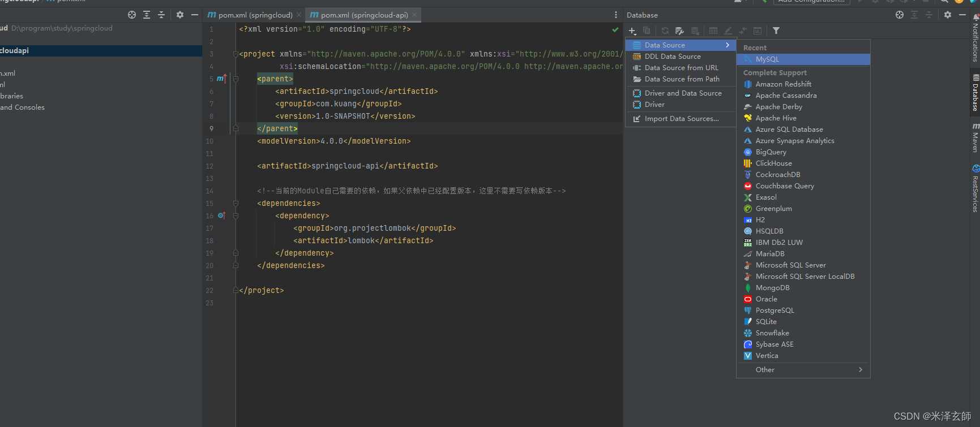Select DDL Data Source menu item
980x427 pixels.
[681, 57]
